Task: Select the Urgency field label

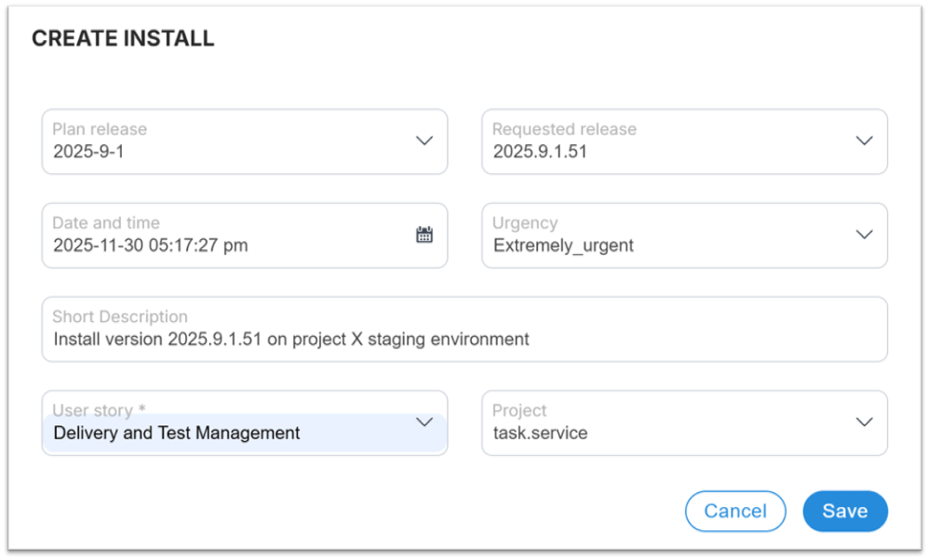Action: [524, 223]
